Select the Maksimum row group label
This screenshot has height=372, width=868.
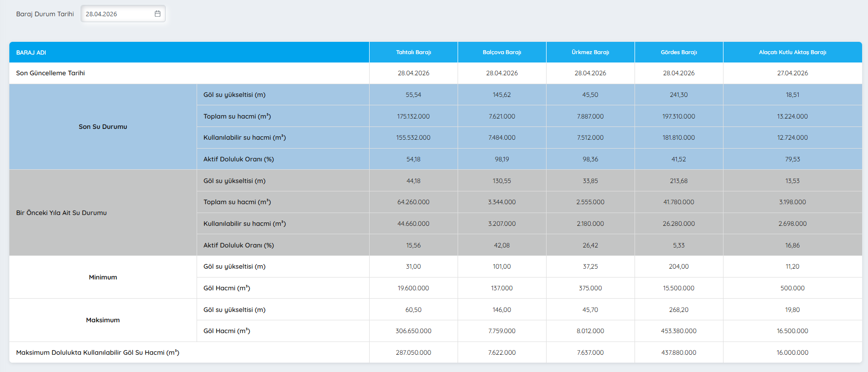tap(103, 320)
